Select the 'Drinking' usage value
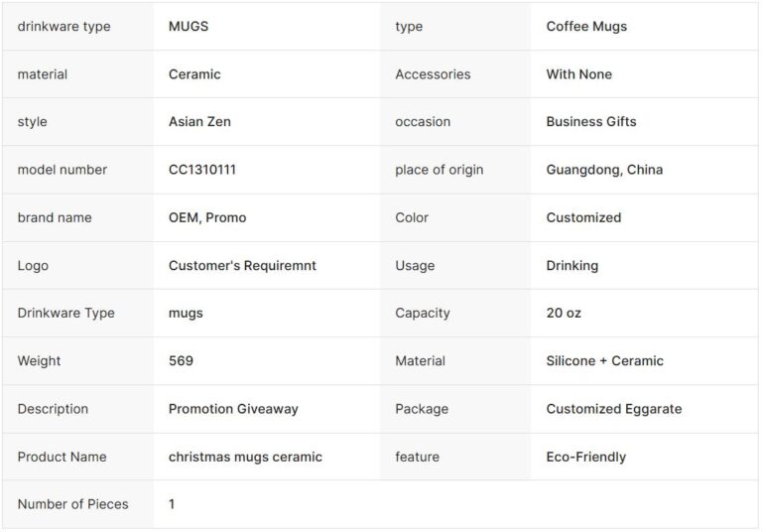This screenshot has width=762, height=532. [571, 266]
